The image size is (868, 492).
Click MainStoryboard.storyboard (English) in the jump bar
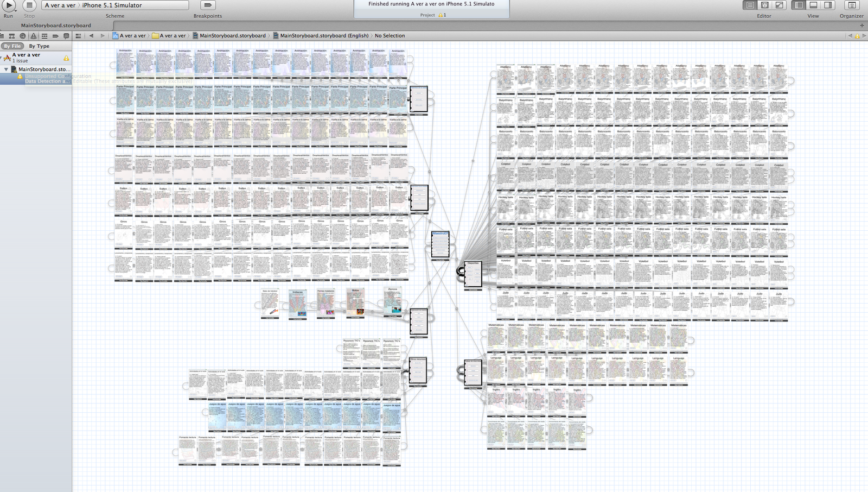coord(324,36)
